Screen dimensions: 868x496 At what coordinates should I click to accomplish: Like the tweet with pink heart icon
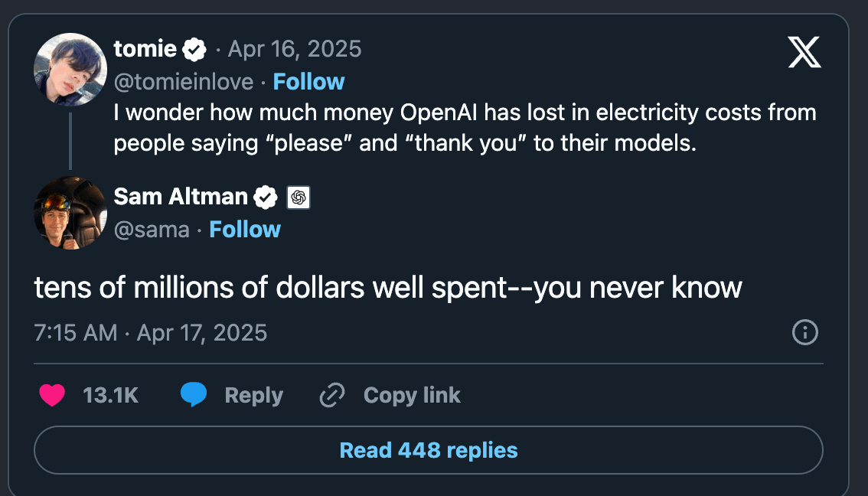tap(52, 395)
